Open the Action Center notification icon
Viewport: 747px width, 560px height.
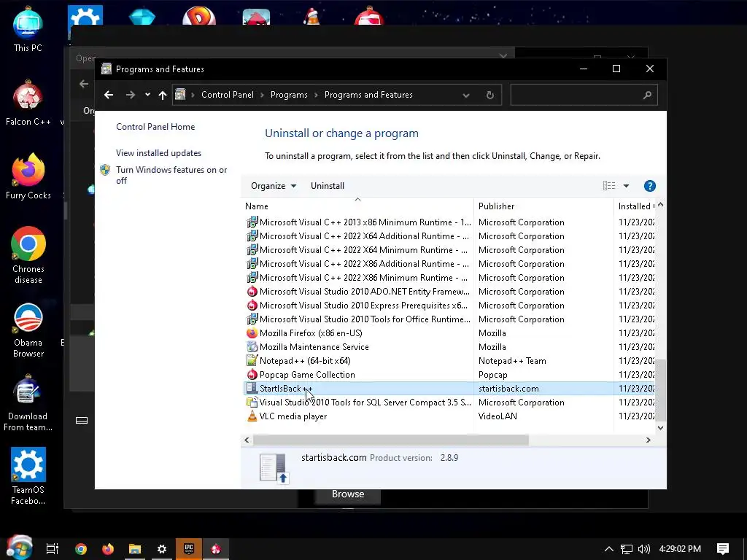click(723, 549)
